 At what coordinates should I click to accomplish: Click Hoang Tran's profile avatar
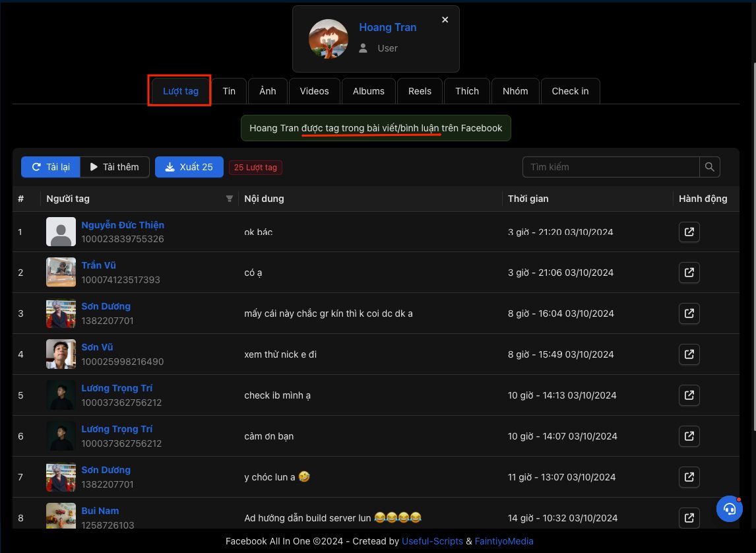pos(329,38)
